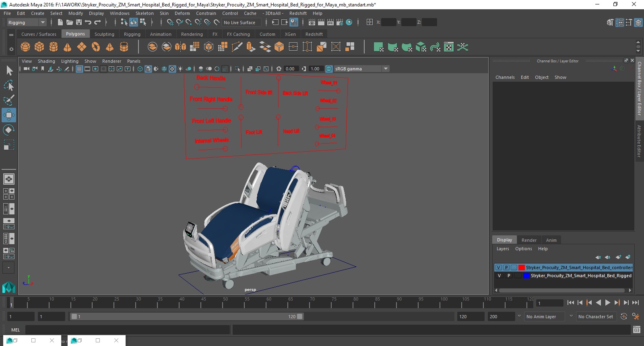This screenshot has width=644, height=346.
Task: Create a polygon plane from the shelf
Action: pyautogui.click(x=82, y=47)
